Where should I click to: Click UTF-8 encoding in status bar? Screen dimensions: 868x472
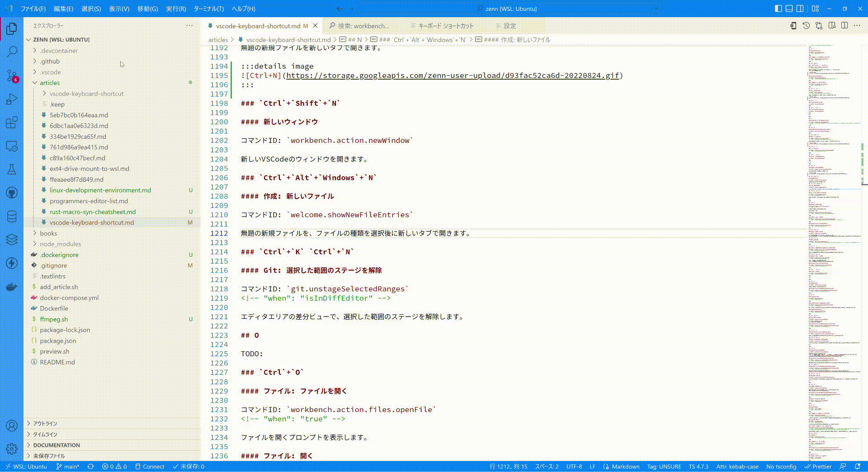(x=574, y=467)
